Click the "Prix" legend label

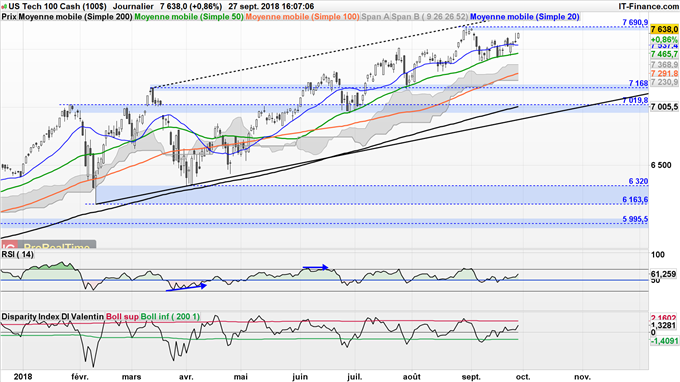[9, 17]
